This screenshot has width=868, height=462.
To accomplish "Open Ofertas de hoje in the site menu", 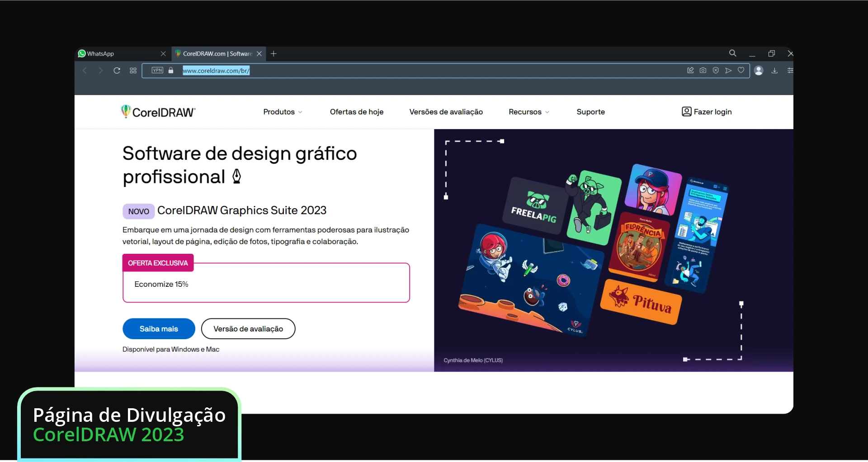I will tap(357, 112).
